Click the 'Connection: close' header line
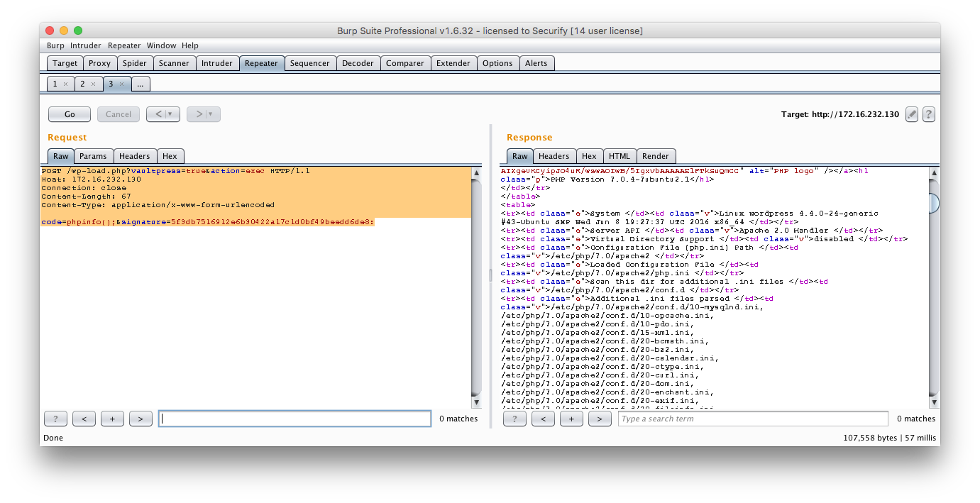 pos(84,188)
